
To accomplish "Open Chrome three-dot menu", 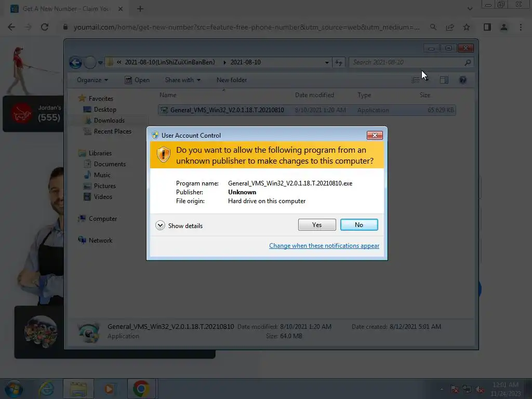I will pyautogui.click(x=521, y=27).
